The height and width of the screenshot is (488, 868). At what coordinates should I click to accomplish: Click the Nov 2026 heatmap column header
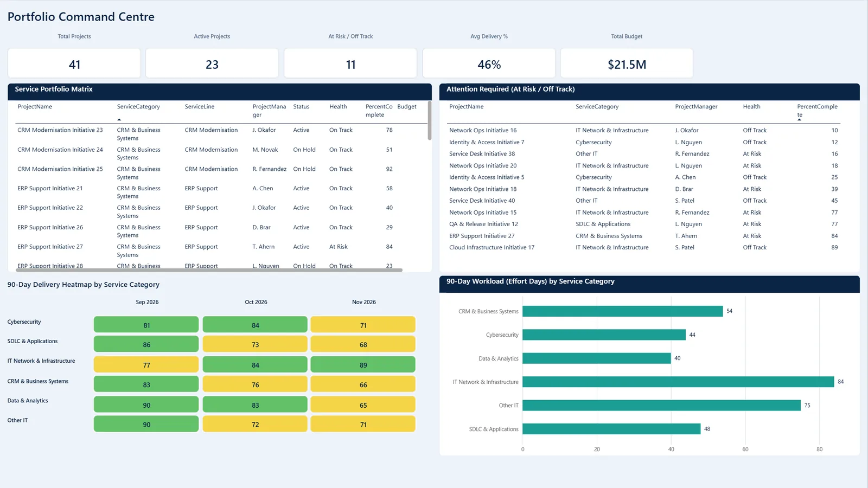[x=364, y=302]
